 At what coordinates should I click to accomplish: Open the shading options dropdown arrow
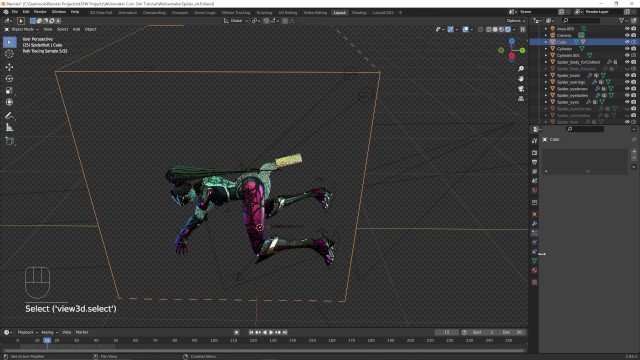(x=514, y=29)
